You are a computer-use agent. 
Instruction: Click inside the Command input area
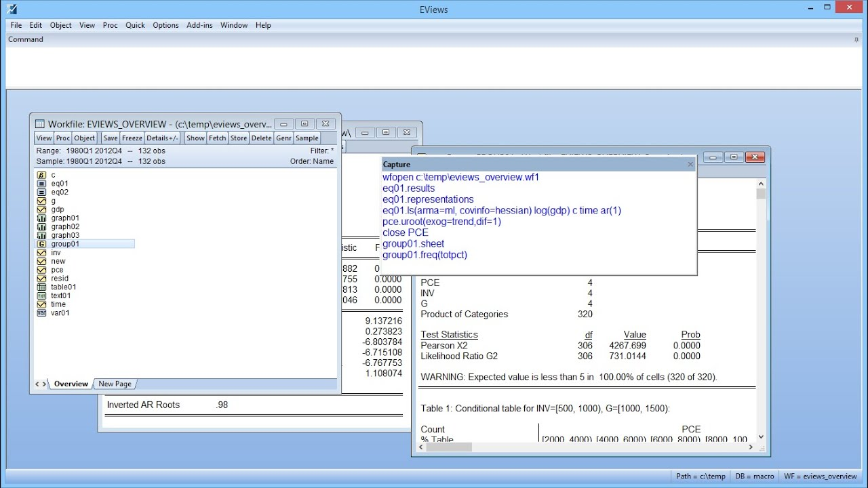[434, 67]
